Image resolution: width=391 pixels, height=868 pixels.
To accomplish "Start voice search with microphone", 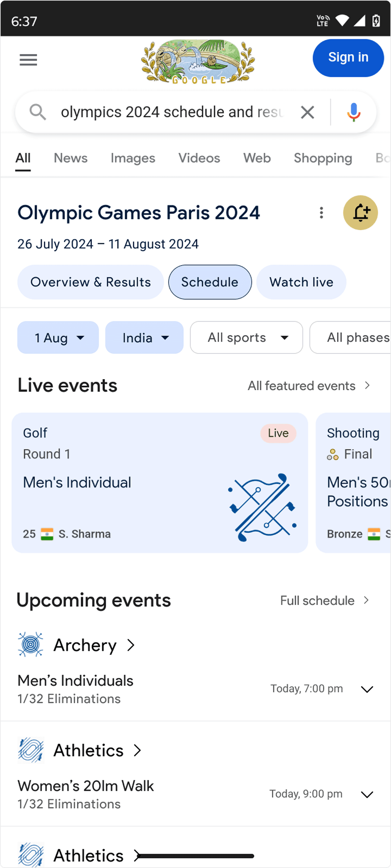I will [x=353, y=112].
